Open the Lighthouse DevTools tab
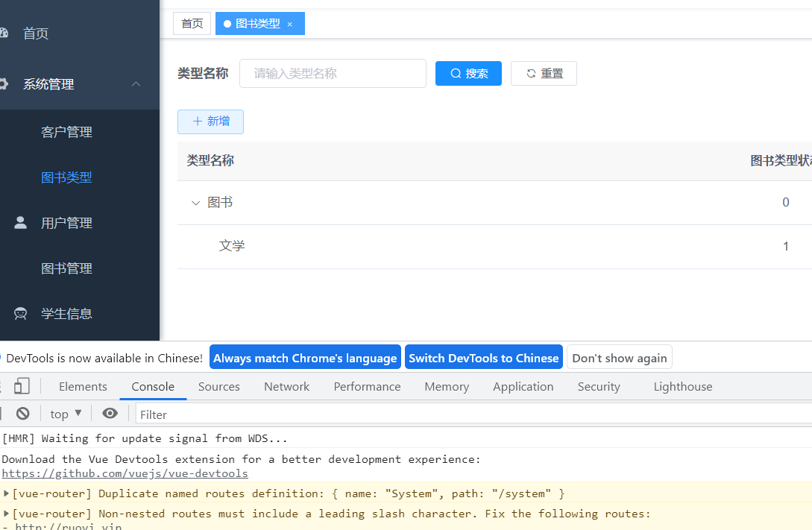 pos(683,387)
